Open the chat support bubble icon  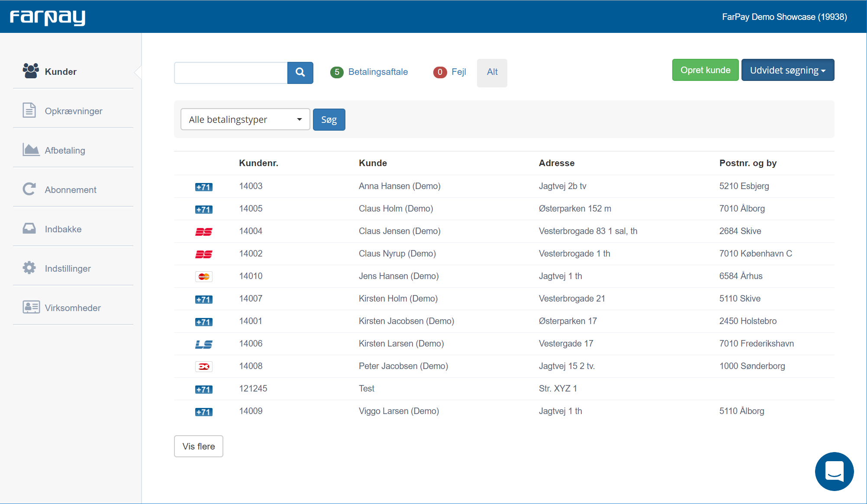(834, 471)
